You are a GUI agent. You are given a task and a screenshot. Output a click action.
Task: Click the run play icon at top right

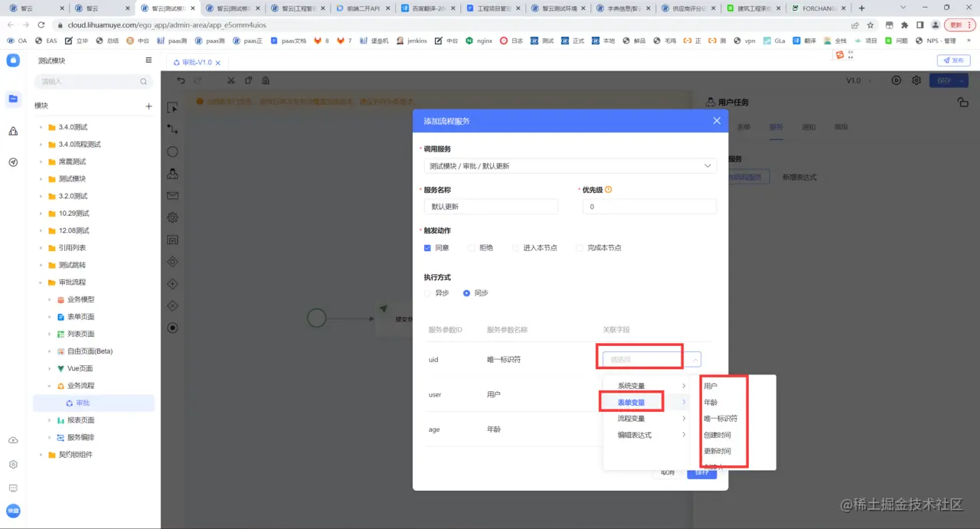897,80
